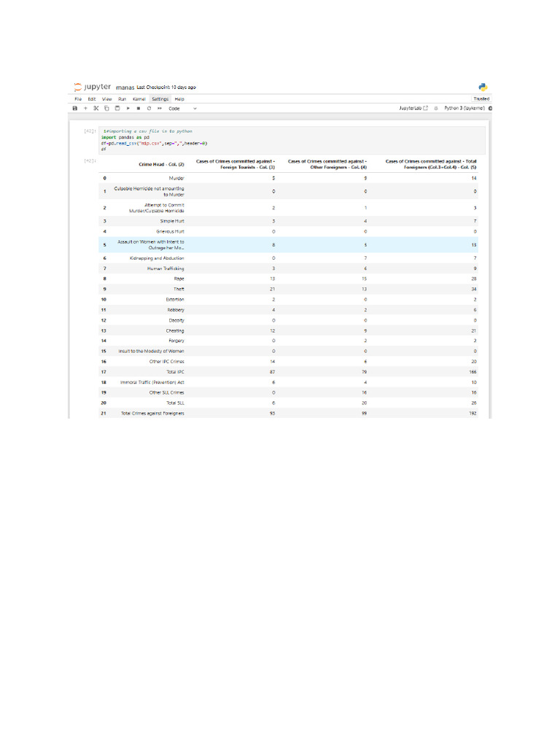Select the Murder row label

[176, 178]
